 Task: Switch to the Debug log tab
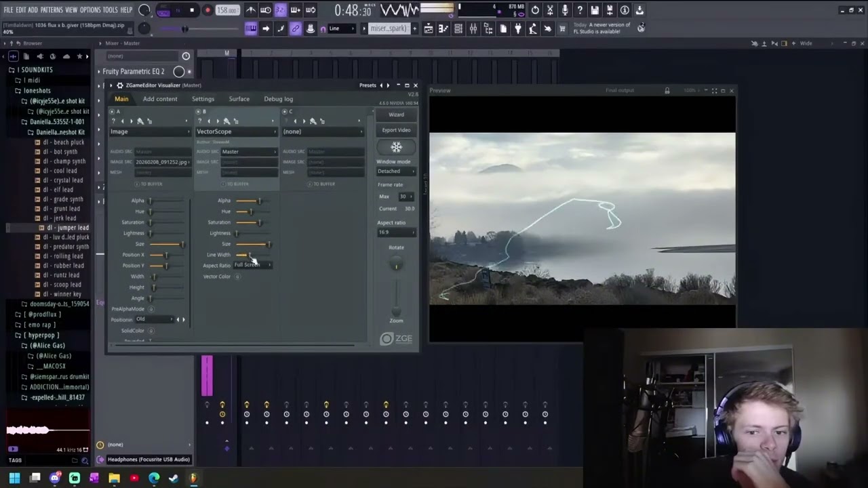(279, 99)
